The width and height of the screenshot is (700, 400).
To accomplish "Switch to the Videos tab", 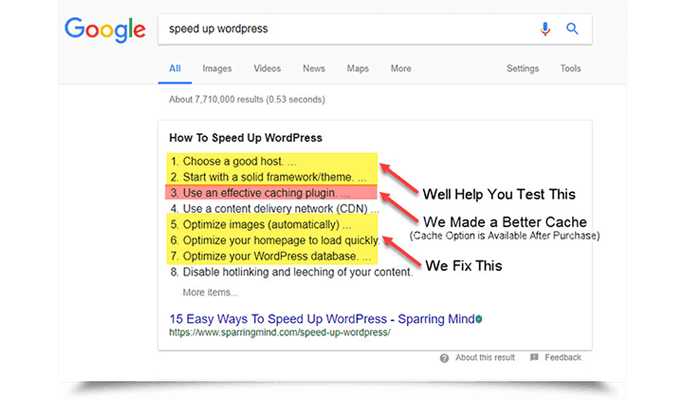I will (x=267, y=69).
